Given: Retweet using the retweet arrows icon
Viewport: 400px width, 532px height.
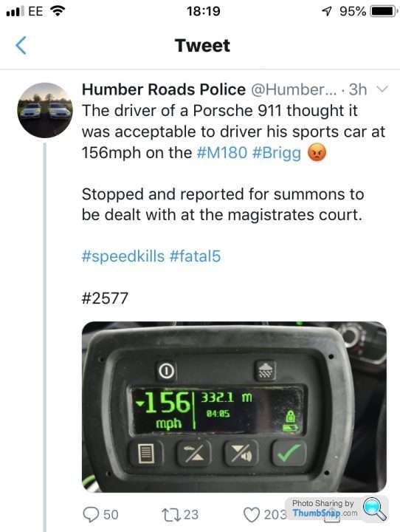Looking at the screenshot, I should click(172, 515).
